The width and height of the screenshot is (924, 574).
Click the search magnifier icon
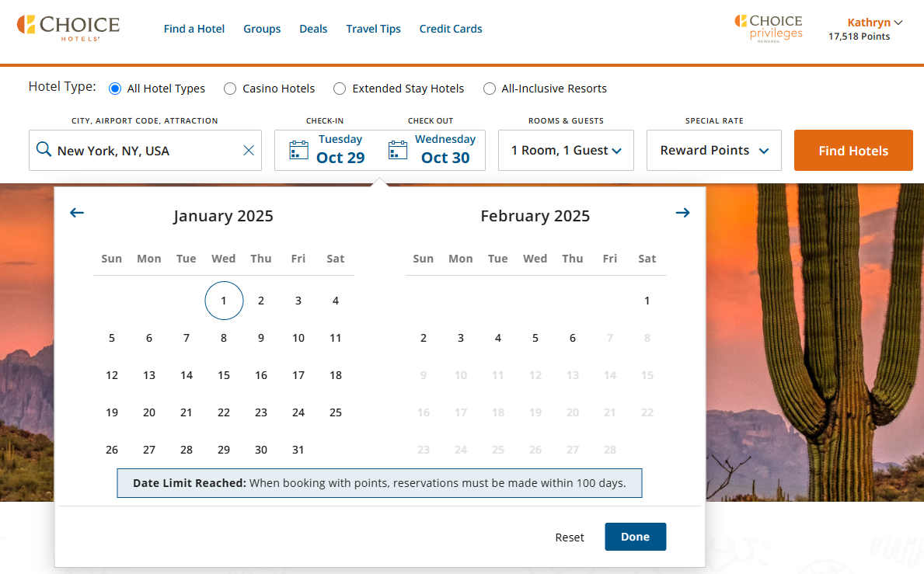[x=44, y=149]
